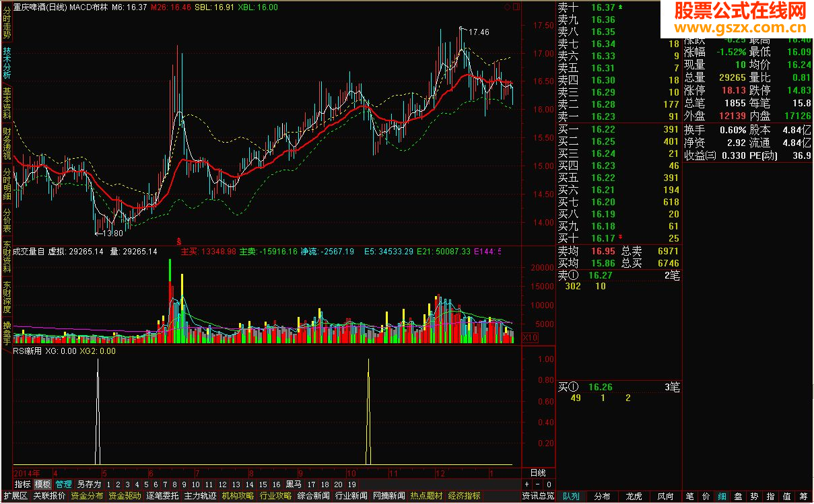Select the 值 panel tab
814x504 pixels.
click(787, 497)
